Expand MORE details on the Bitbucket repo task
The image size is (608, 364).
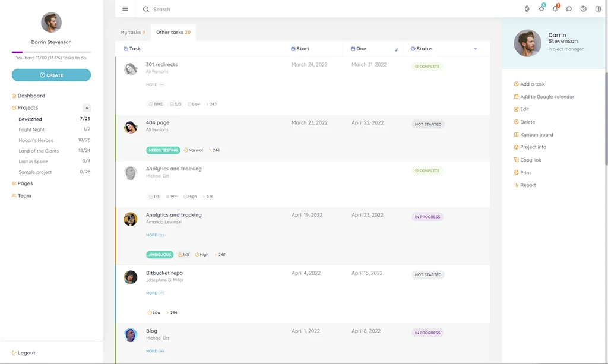154,293
